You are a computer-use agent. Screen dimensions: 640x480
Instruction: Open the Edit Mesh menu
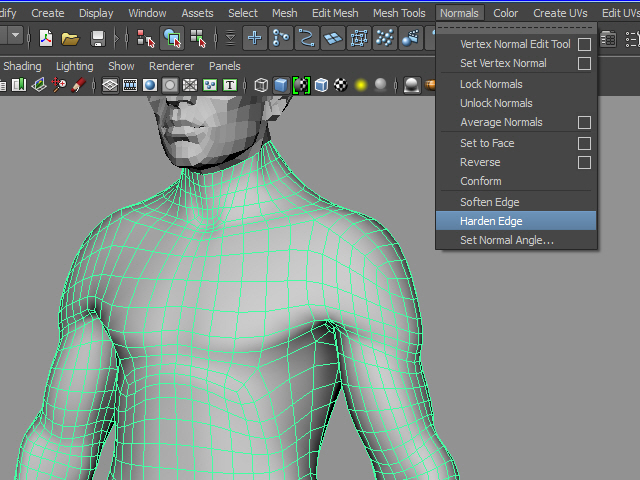pos(335,13)
